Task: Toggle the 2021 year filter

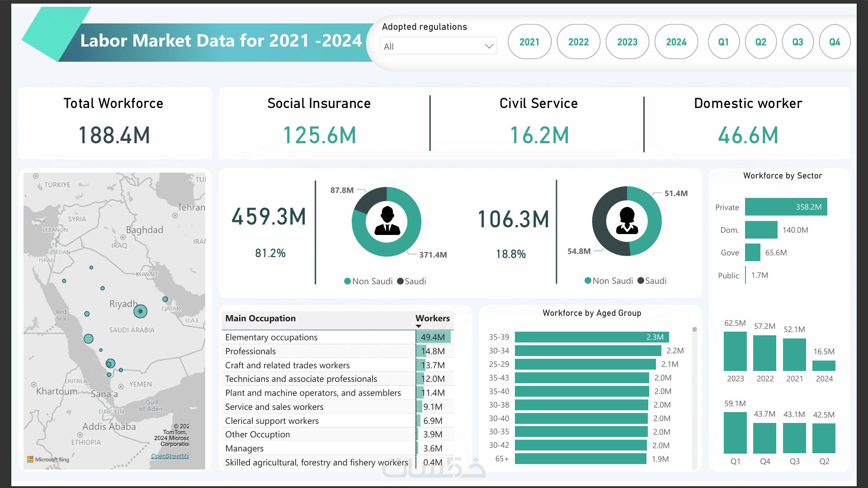Action: click(529, 42)
